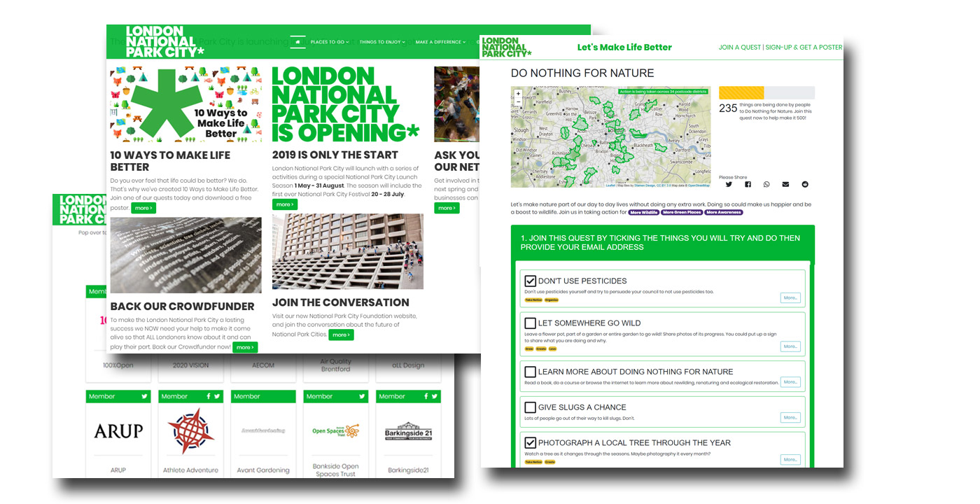
Task: Click the Barkingside 21 member logo
Action: [x=408, y=431]
